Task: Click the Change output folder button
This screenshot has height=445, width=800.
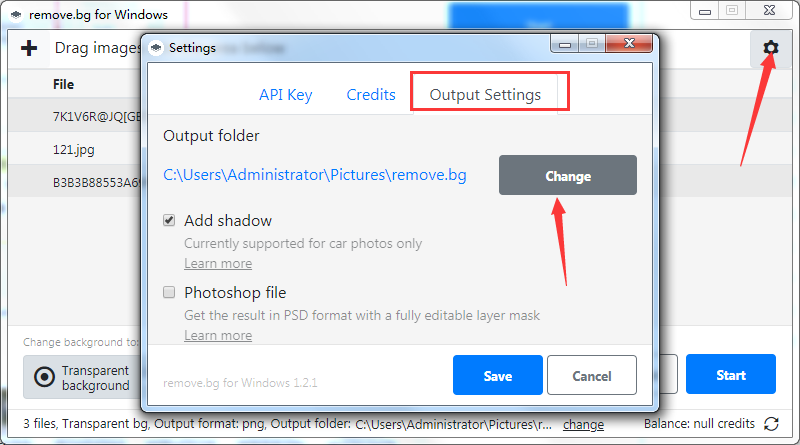Action: (x=568, y=176)
